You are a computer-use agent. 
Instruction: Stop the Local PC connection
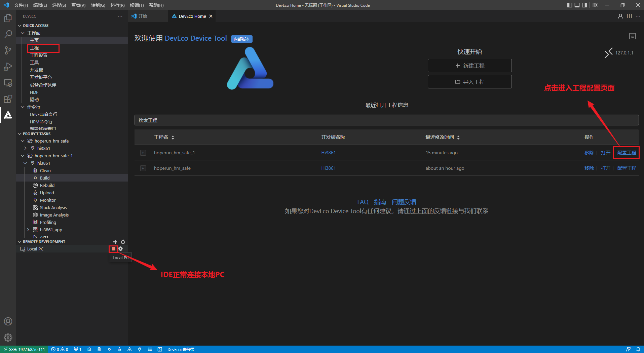(x=114, y=249)
